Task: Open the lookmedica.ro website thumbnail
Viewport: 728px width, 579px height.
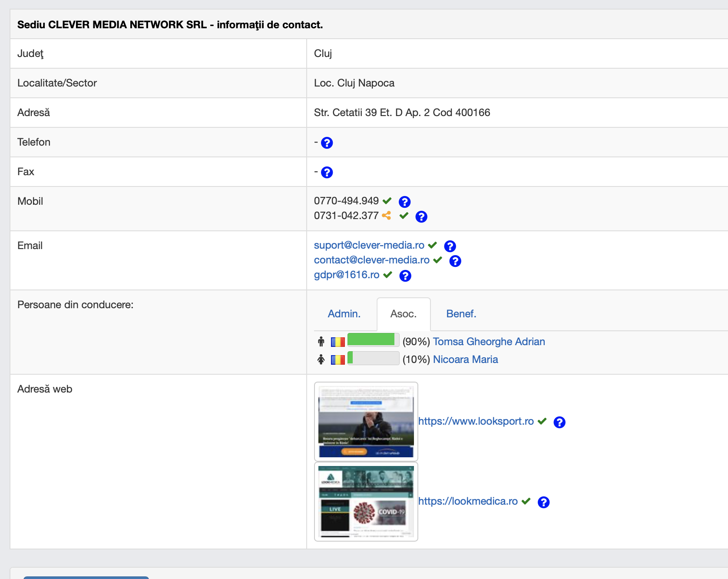Action: (x=366, y=502)
